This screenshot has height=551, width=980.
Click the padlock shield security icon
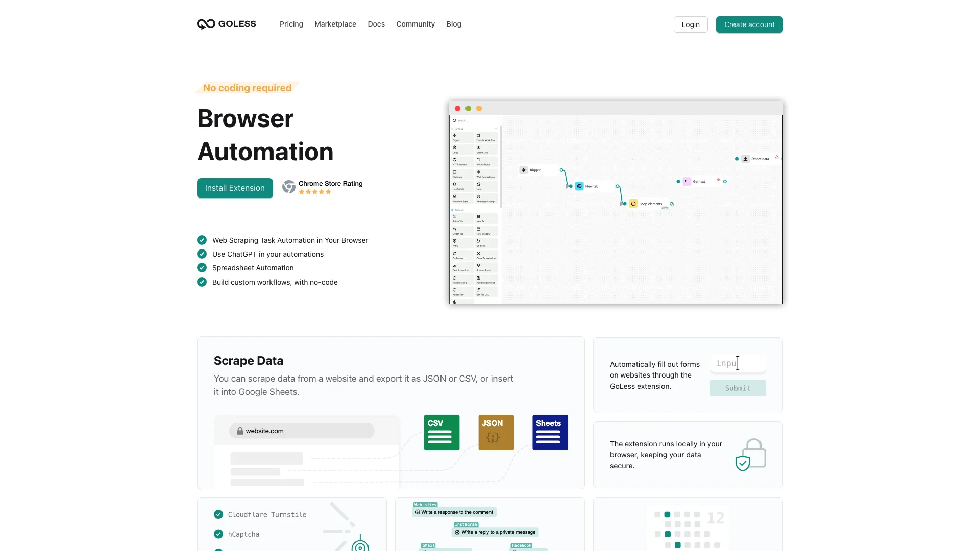750,455
